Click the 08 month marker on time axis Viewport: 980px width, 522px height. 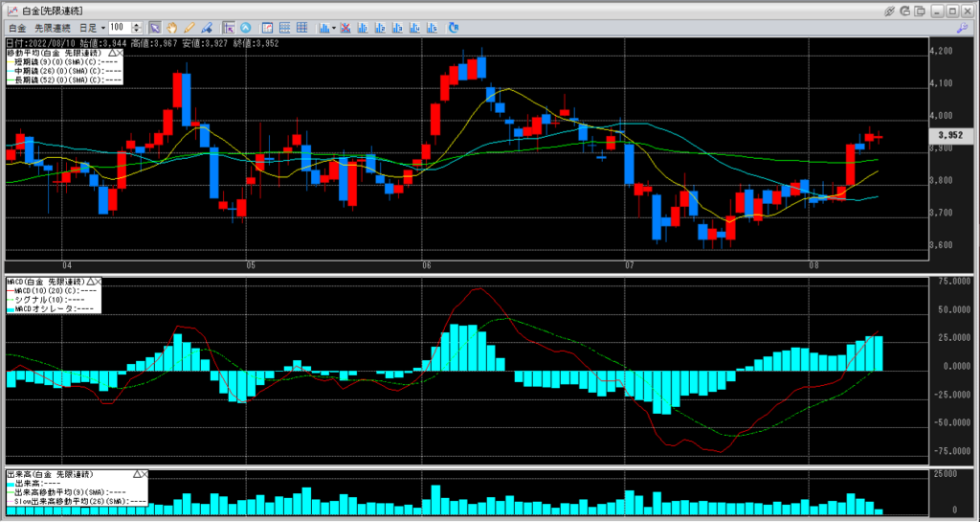click(x=813, y=265)
